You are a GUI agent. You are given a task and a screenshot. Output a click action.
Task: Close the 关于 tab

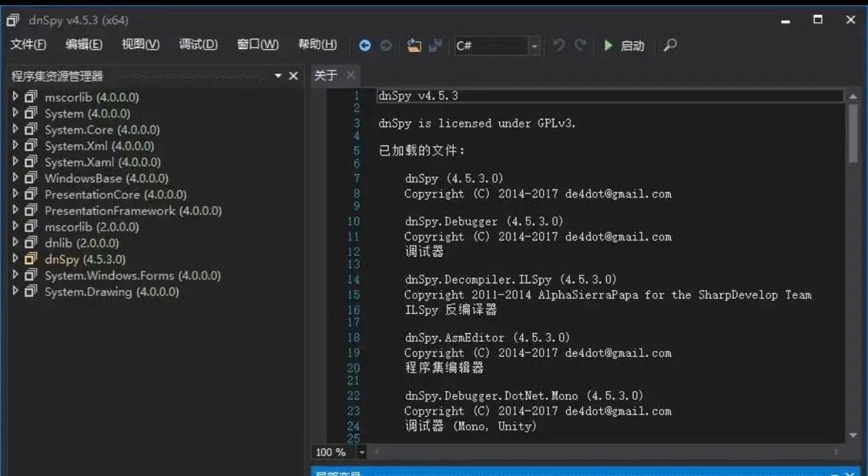pos(350,74)
